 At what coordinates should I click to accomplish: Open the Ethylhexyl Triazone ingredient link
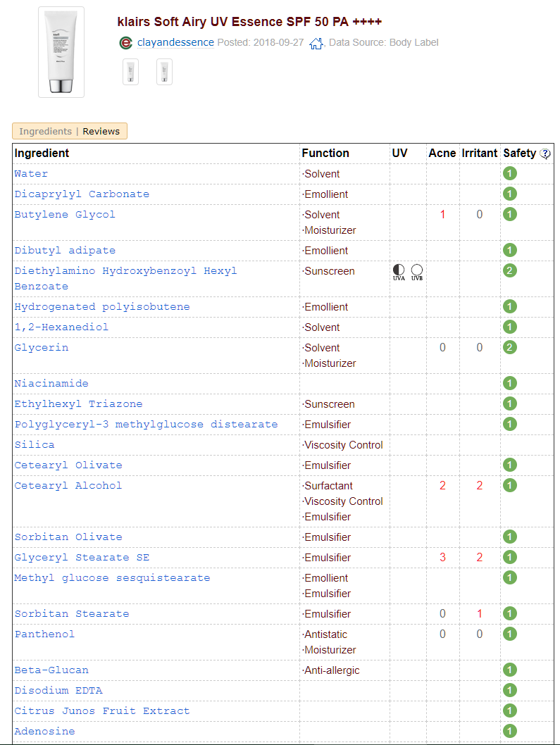pos(78,404)
